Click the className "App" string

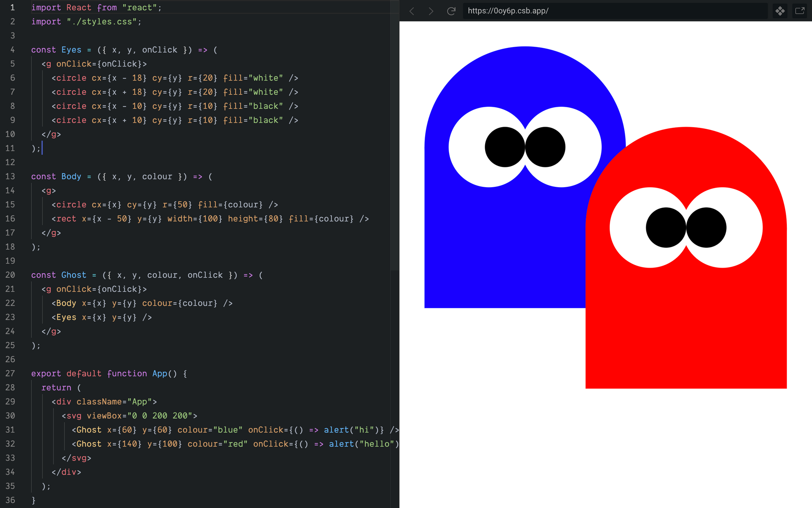point(139,402)
